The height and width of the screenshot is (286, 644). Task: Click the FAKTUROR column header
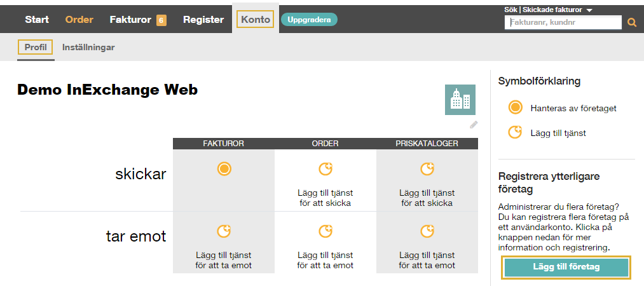pyautogui.click(x=223, y=144)
